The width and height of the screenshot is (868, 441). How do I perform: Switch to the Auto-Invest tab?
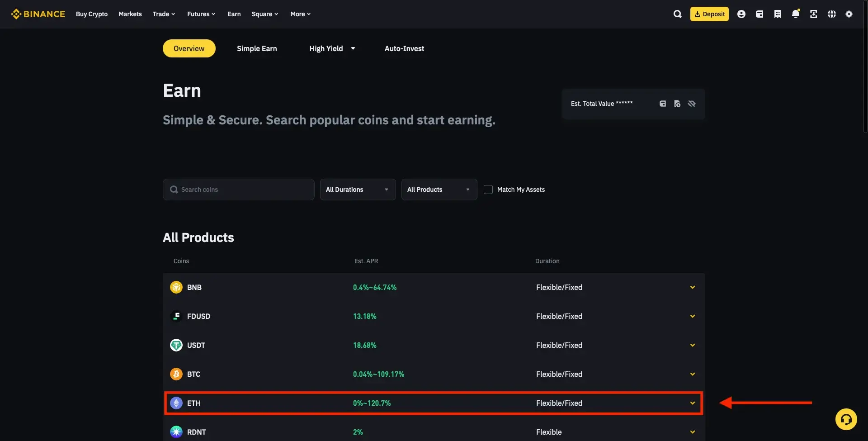(404, 48)
